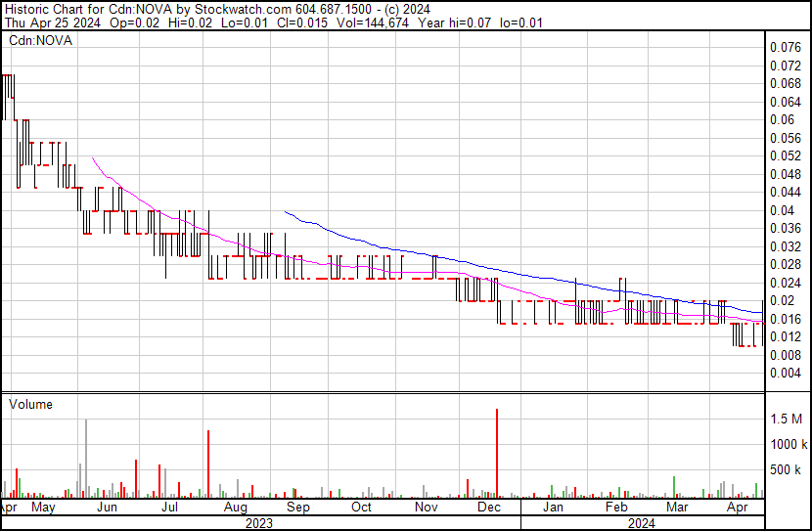This screenshot has height=531, width=812.
Task: Click the 0.02 price axis label
Action: pos(781,301)
